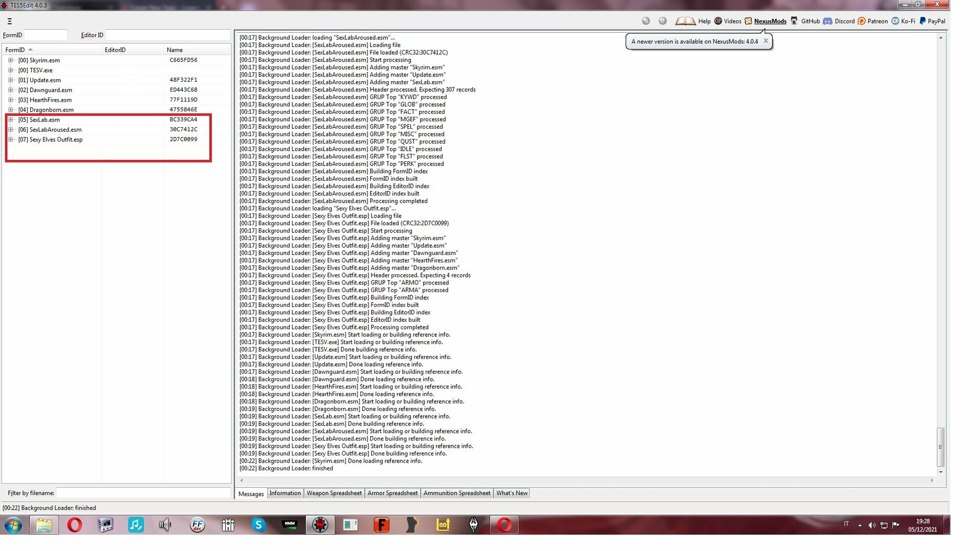Image resolution: width=980 pixels, height=551 pixels.
Task: Switch to the Messages tab
Action: pos(251,494)
